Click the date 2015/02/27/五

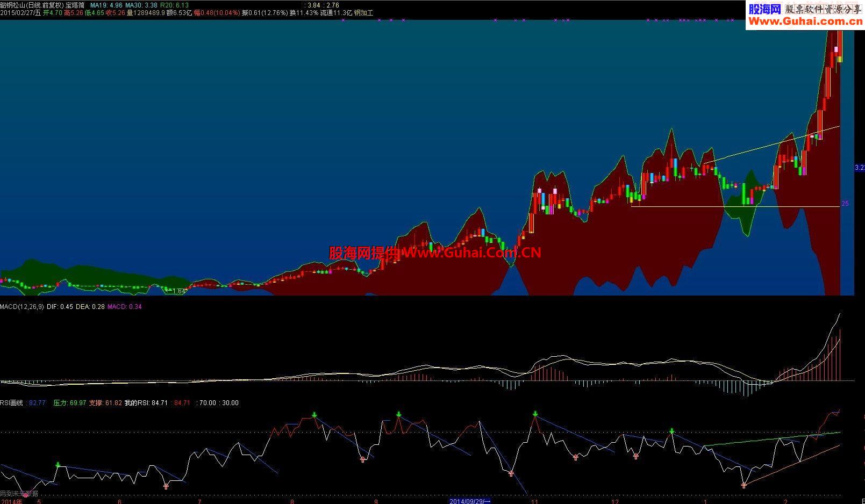20,13
